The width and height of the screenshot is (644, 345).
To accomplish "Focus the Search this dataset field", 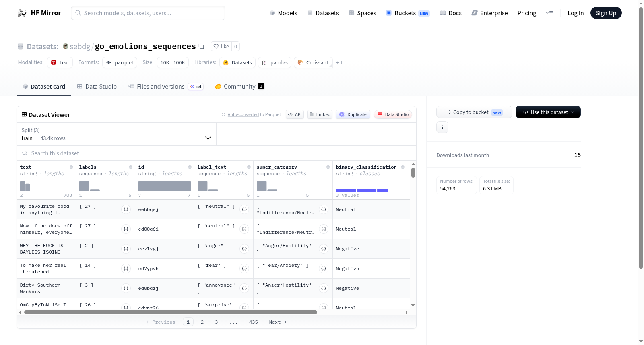I will click(217, 153).
